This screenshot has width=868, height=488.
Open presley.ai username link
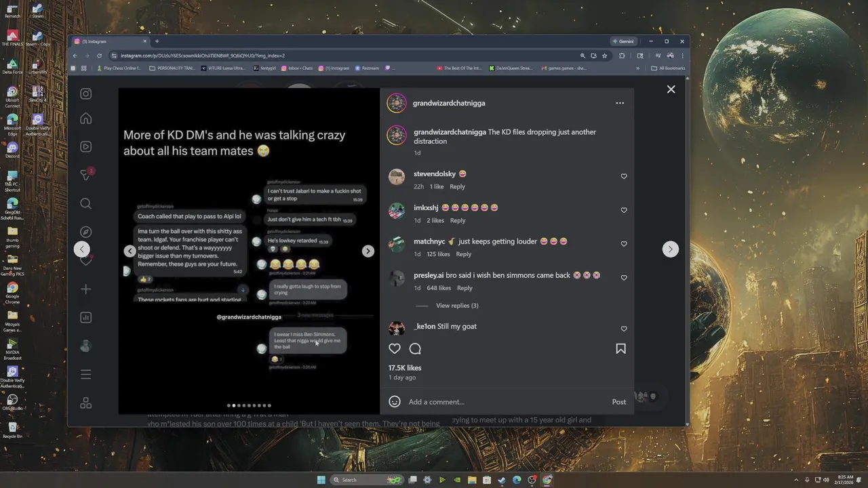(x=429, y=275)
